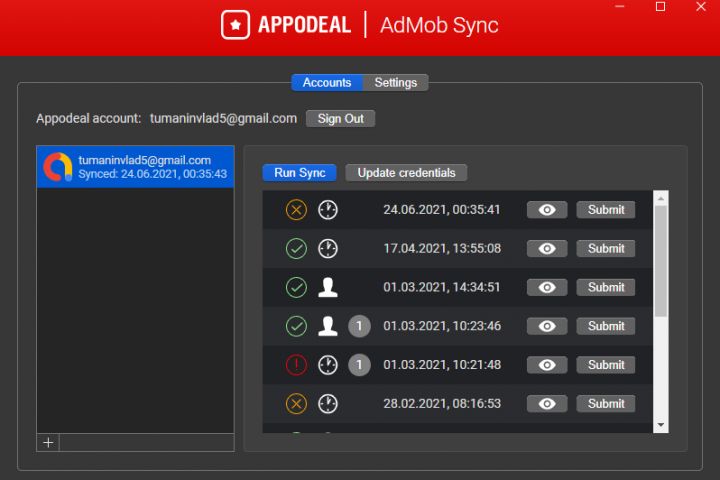The height and width of the screenshot is (480, 720).
Task: Click clock icon for 17.04.2021, 13:55:08 sync
Action: tap(328, 248)
